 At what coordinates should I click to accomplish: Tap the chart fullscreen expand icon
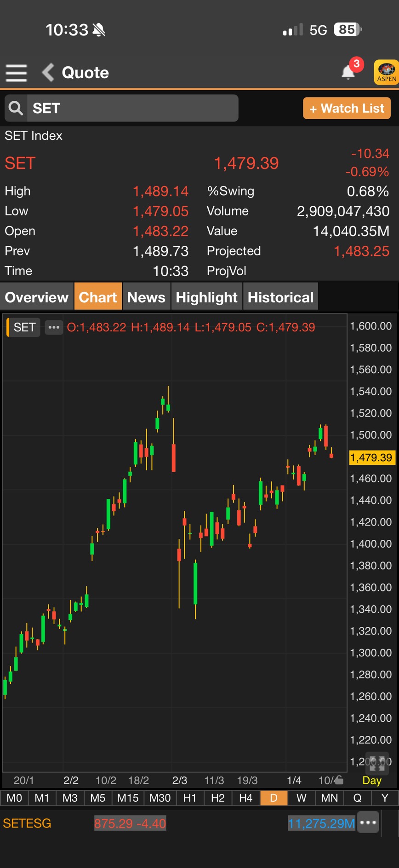[376, 764]
